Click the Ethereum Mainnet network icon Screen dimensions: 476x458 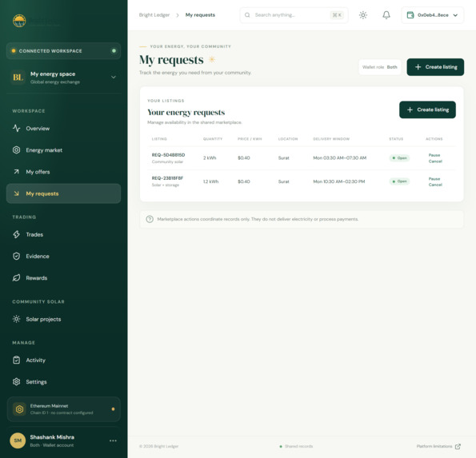(19, 409)
